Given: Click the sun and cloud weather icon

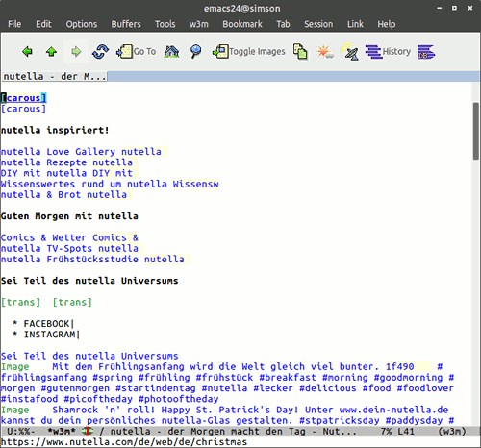Looking at the screenshot, I should pyautogui.click(x=325, y=51).
